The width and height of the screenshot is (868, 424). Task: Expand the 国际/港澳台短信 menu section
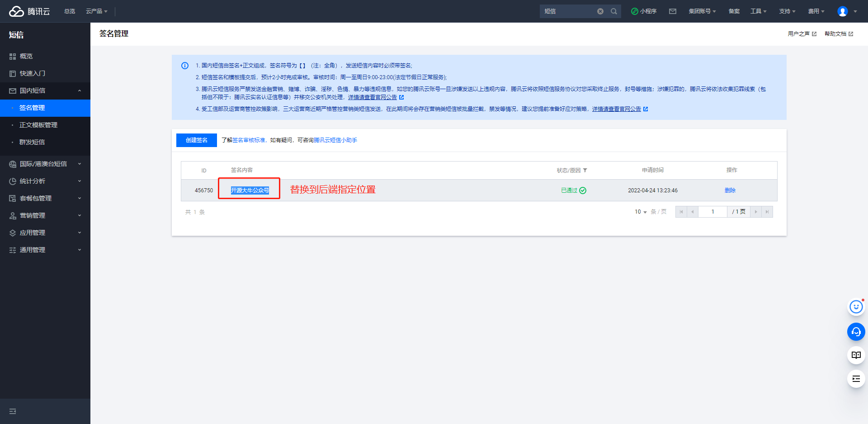click(x=45, y=164)
